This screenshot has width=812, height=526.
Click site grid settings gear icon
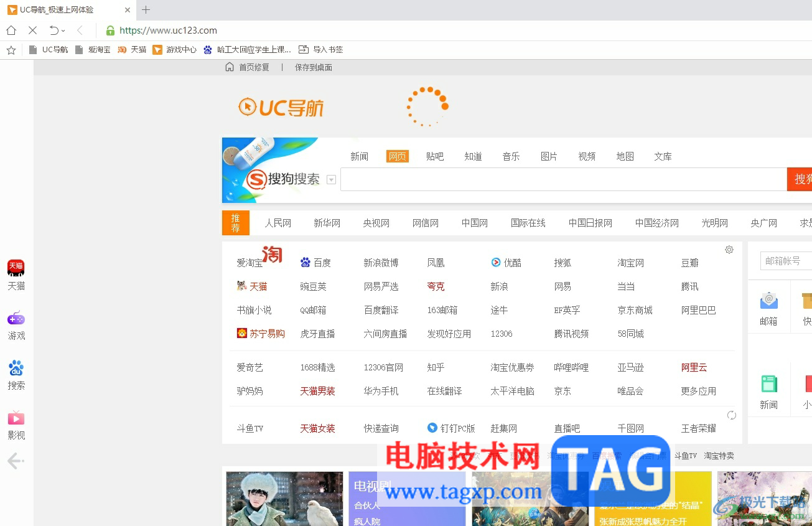tap(729, 250)
